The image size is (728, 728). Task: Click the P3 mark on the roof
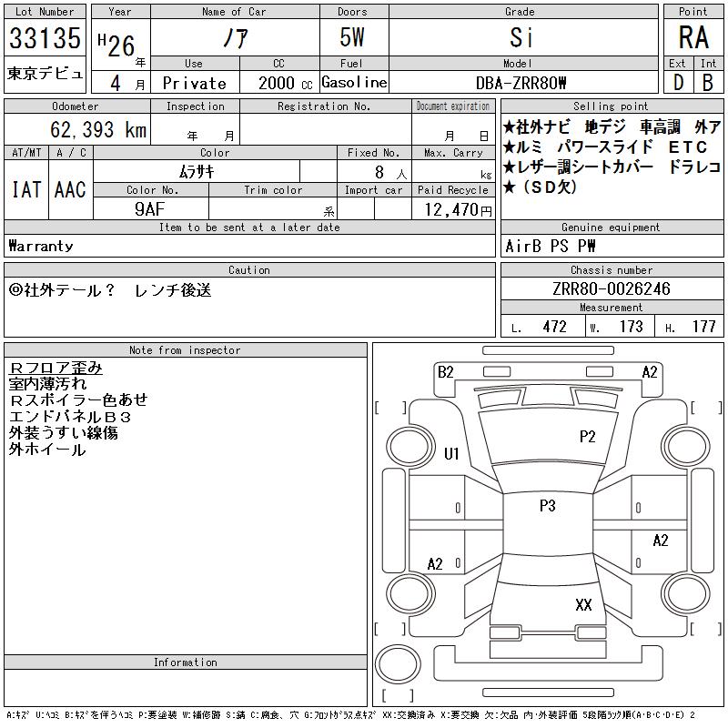[x=548, y=505]
